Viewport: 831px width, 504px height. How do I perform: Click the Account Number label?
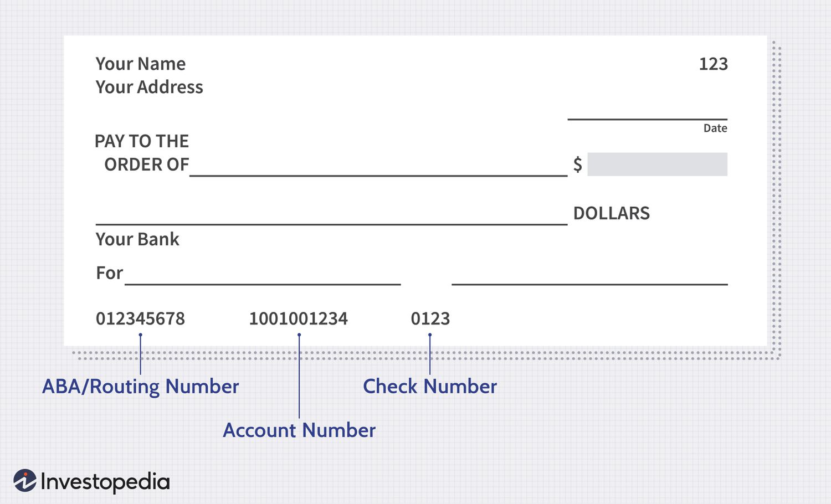299,430
